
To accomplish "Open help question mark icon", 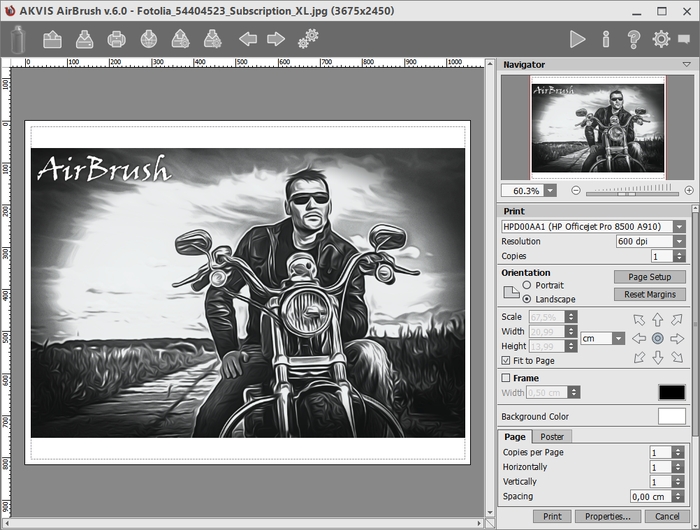I will [633, 39].
